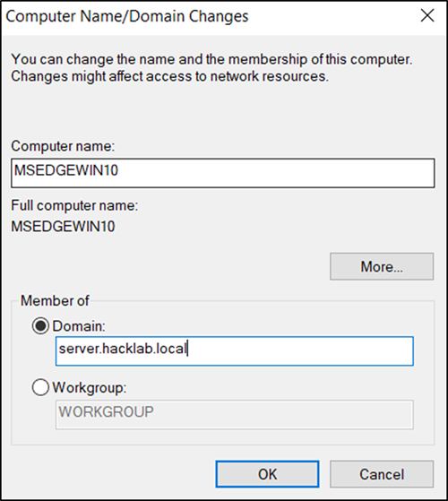This screenshot has width=448, height=501.
Task: Click the "Domain:" label text
Action: point(79,326)
